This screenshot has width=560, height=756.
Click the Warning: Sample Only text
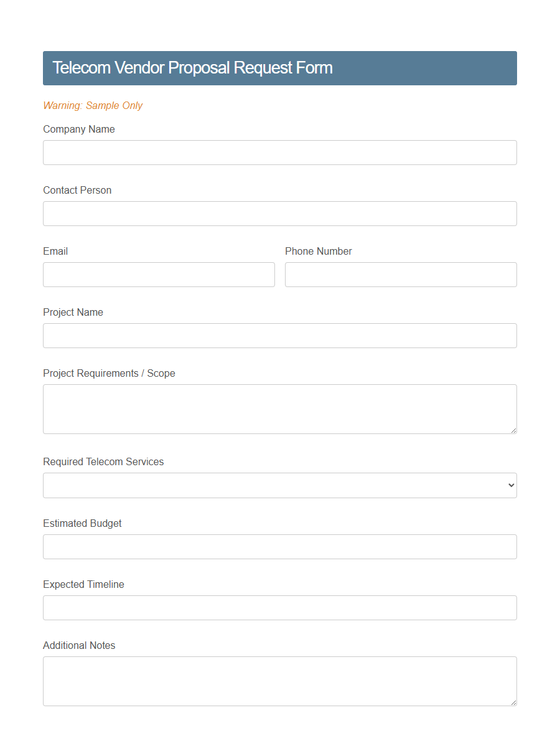tap(93, 106)
